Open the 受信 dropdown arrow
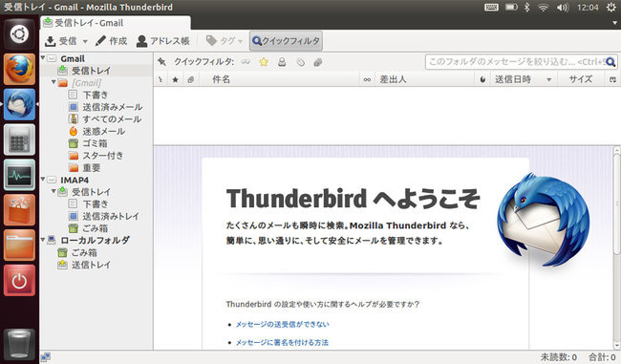 (x=85, y=41)
